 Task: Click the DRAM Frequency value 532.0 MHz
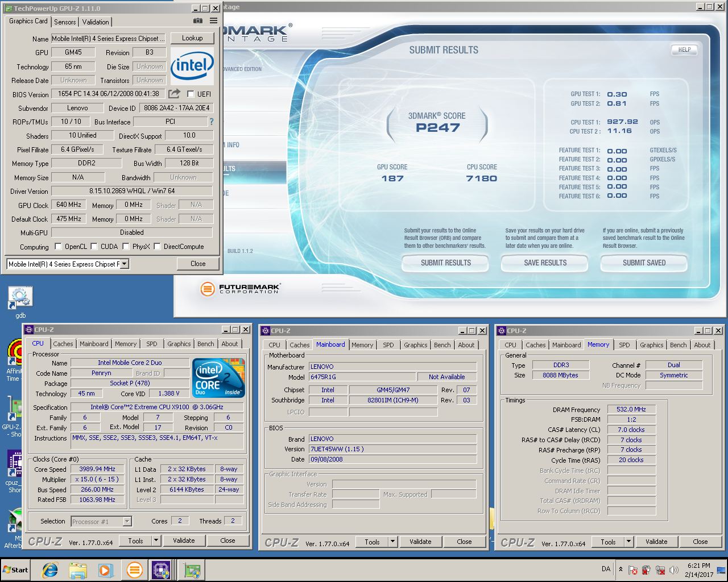tap(631, 409)
